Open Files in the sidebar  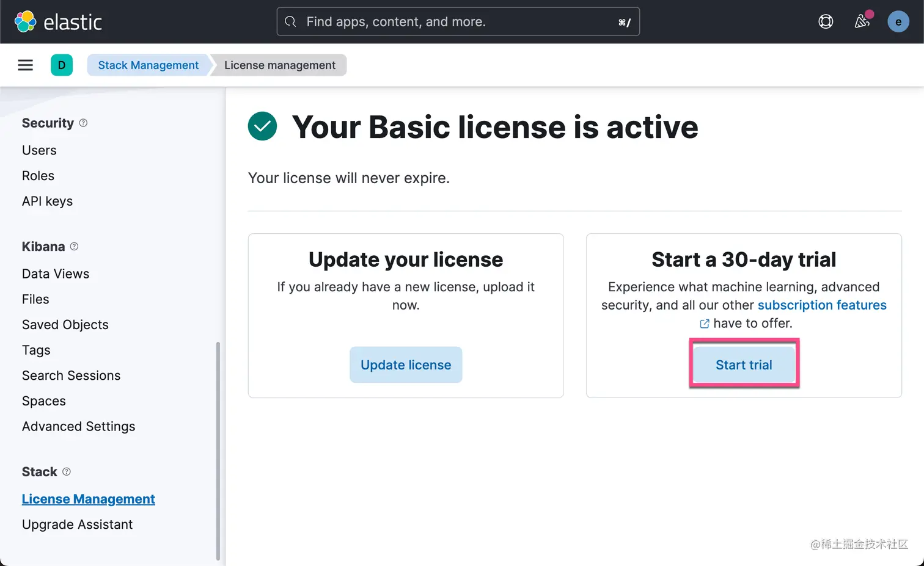click(x=35, y=299)
